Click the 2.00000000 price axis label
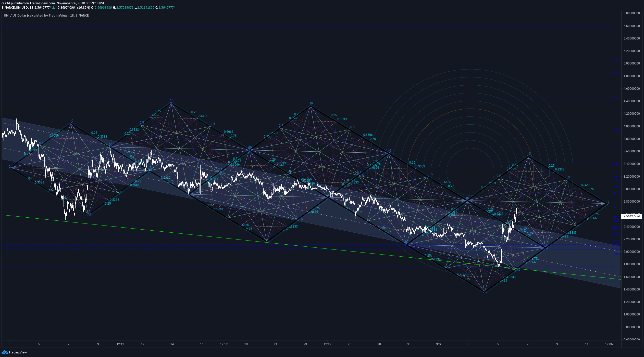Viewport: 644px width, 357px height. pos(632,252)
